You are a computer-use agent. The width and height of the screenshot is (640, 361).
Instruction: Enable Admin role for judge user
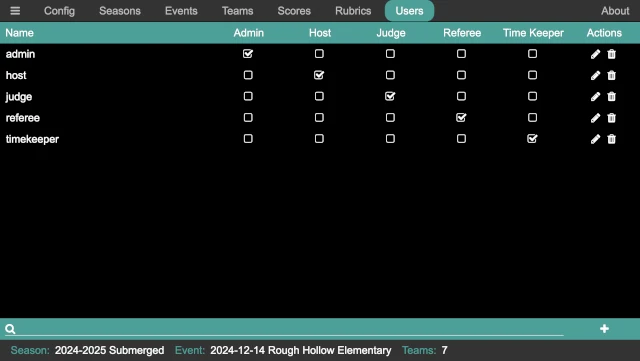[248, 96]
